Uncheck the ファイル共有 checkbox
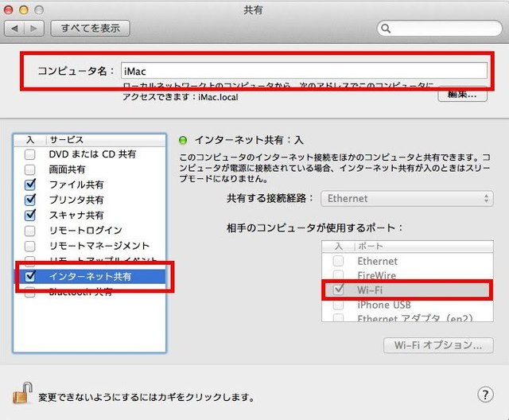This screenshot has height=420, width=509. (30, 185)
